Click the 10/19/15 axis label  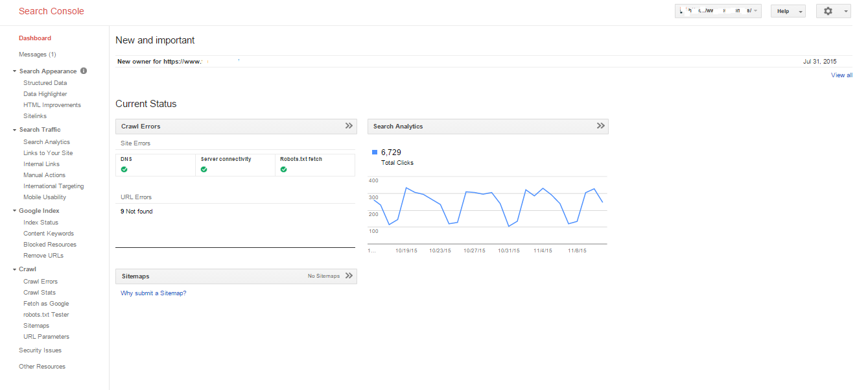(x=406, y=250)
